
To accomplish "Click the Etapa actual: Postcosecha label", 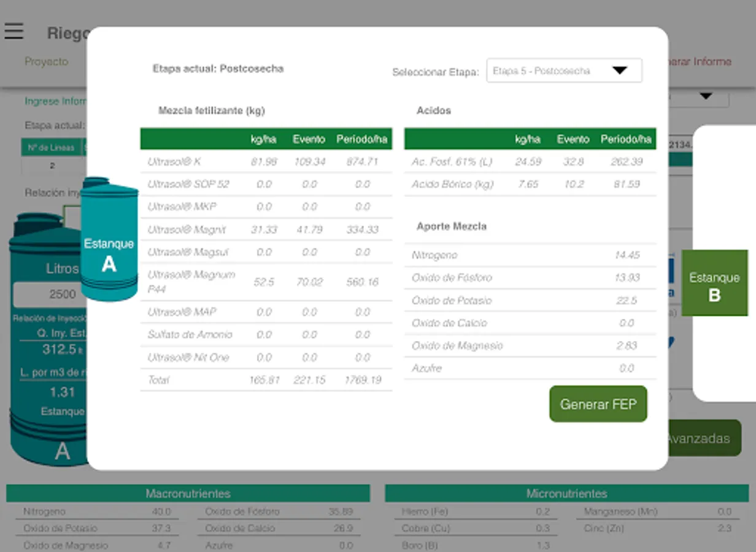I will click(x=218, y=69).
